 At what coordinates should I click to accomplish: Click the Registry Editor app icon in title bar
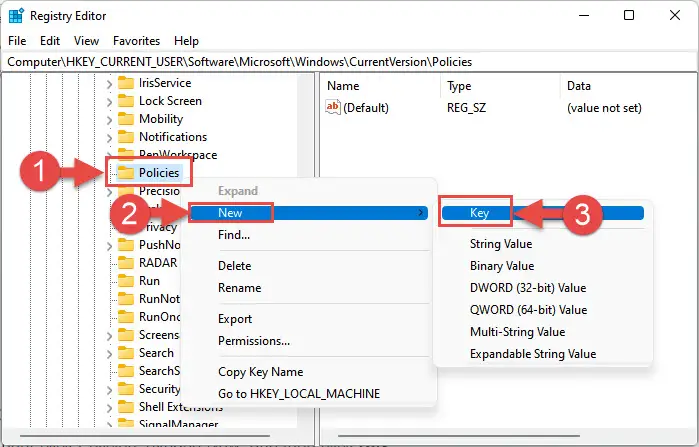[x=16, y=16]
